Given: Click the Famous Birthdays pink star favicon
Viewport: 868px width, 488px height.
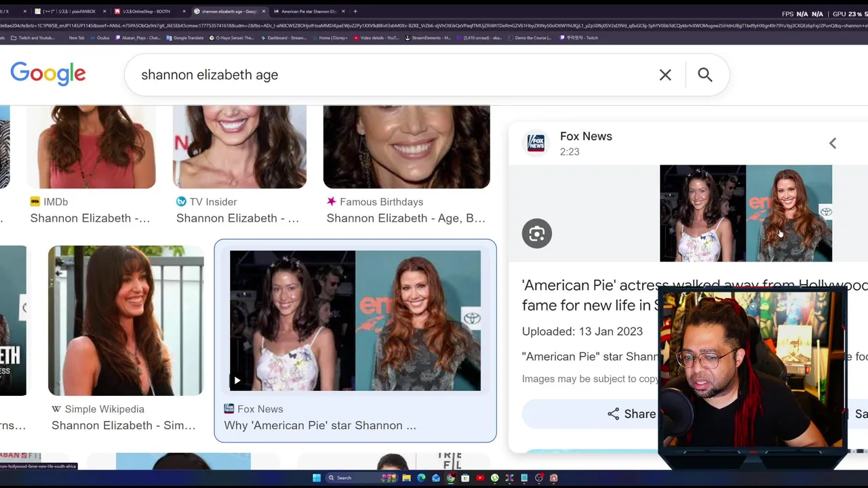Looking at the screenshot, I should (x=332, y=201).
